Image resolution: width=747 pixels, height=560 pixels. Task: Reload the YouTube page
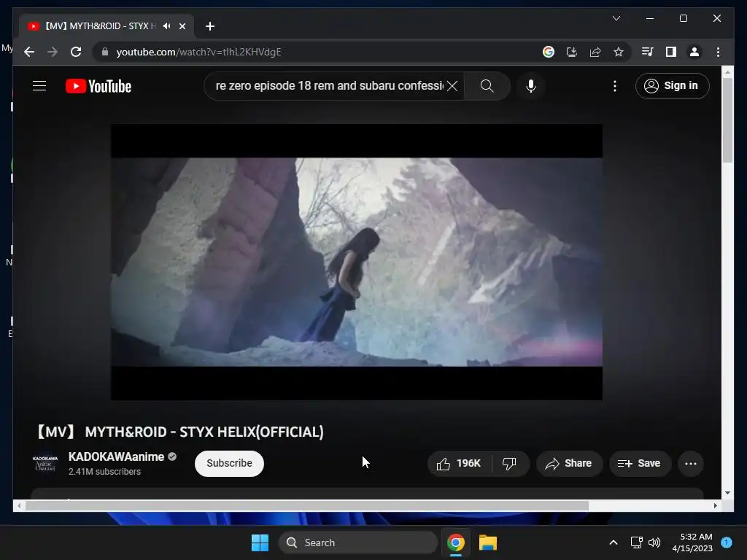coord(76,52)
